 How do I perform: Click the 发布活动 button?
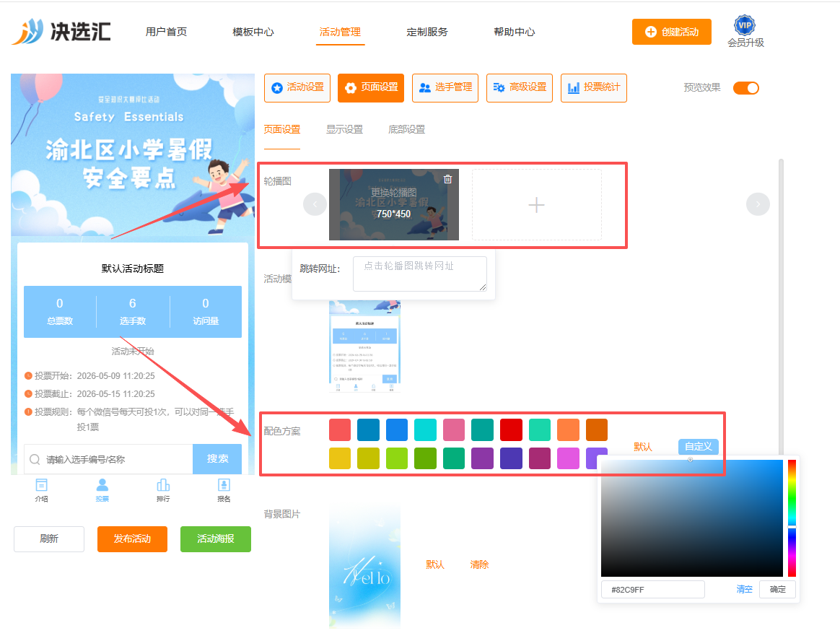(x=132, y=538)
